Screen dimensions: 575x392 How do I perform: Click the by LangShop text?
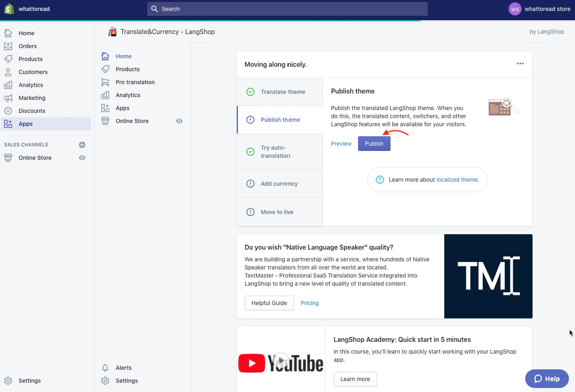point(547,32)
